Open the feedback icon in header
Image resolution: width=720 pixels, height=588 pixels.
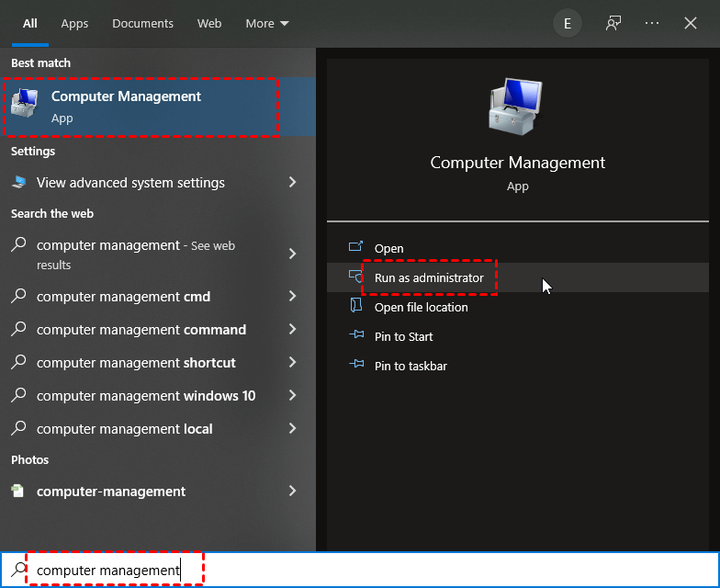[613, 23]
